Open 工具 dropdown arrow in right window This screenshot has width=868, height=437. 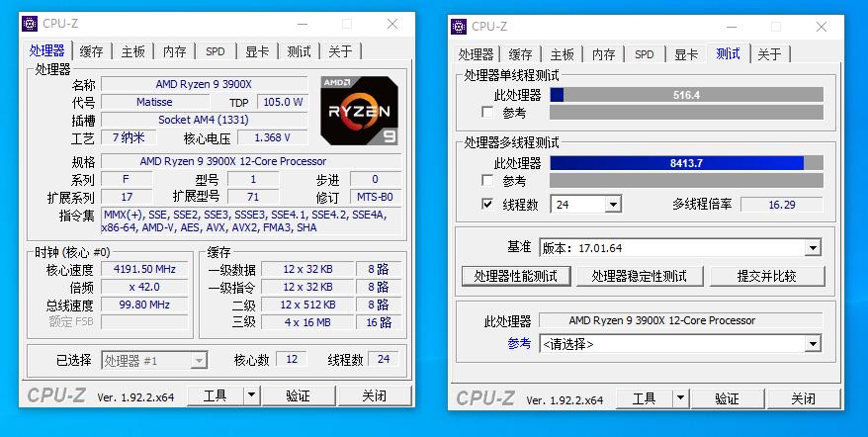pyautogui.click(x=680, y=398)
